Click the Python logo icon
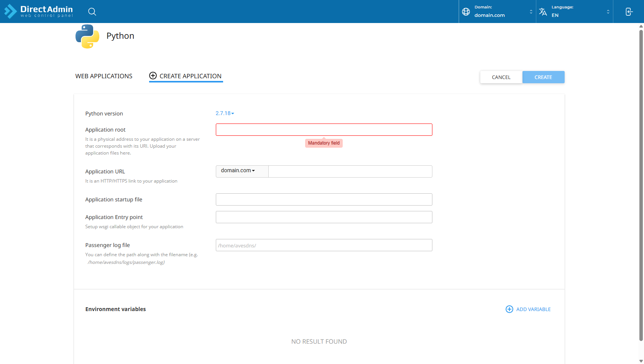644x364 pixels. click(x=87, y=36)
